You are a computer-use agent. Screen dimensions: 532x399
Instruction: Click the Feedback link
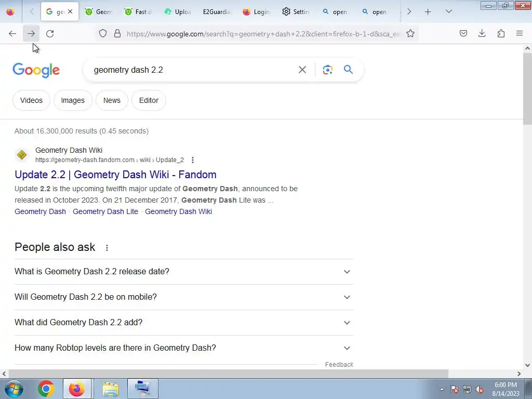coord(339,365)
